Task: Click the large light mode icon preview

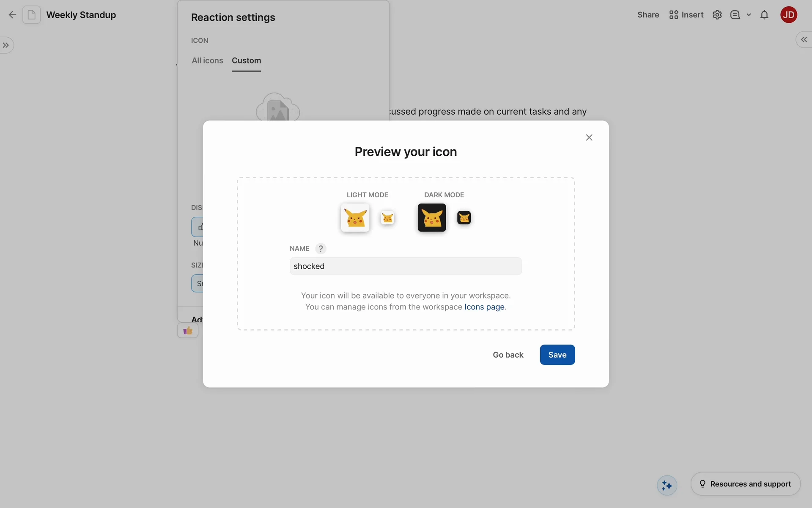Action: pyautogui.click(x=355, y=218)
